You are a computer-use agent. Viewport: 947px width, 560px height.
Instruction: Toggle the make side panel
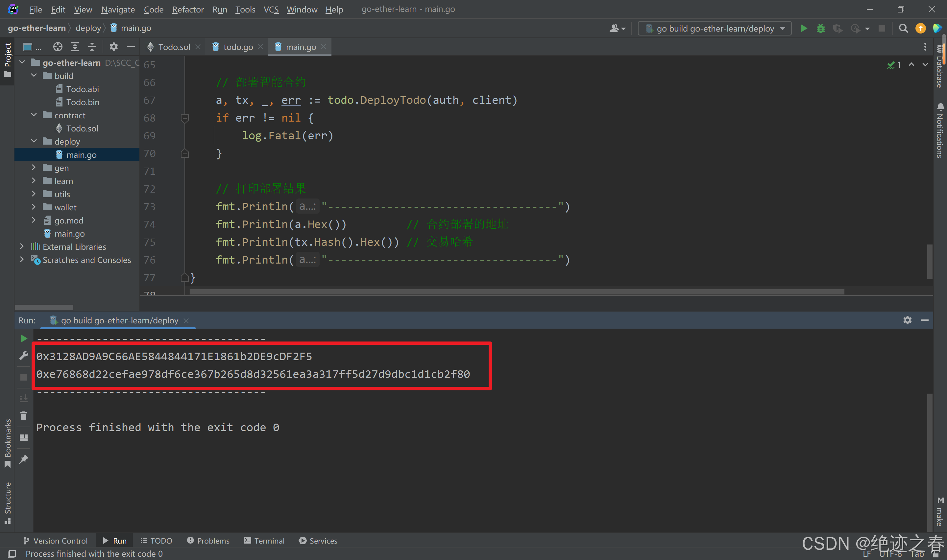tap(939, 511)
